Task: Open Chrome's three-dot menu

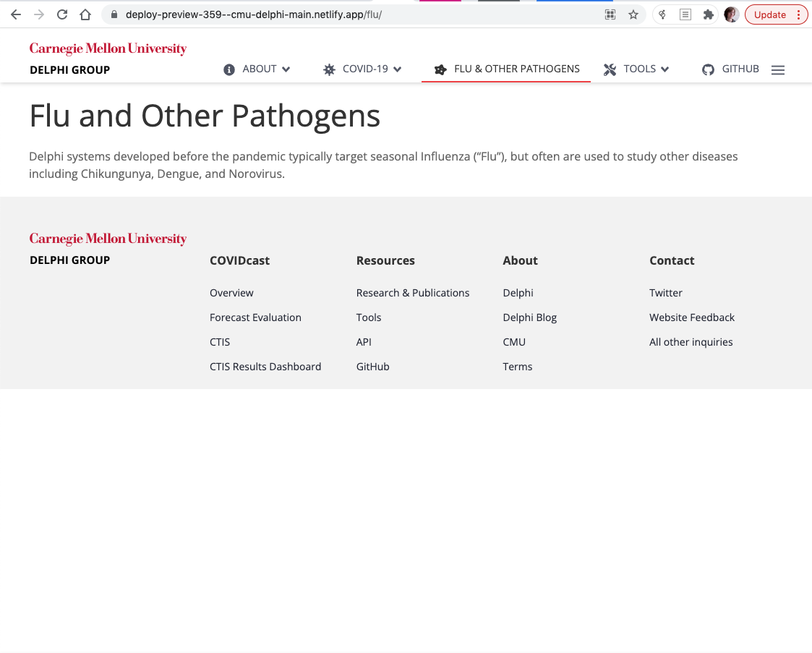Action: point(798,14)
